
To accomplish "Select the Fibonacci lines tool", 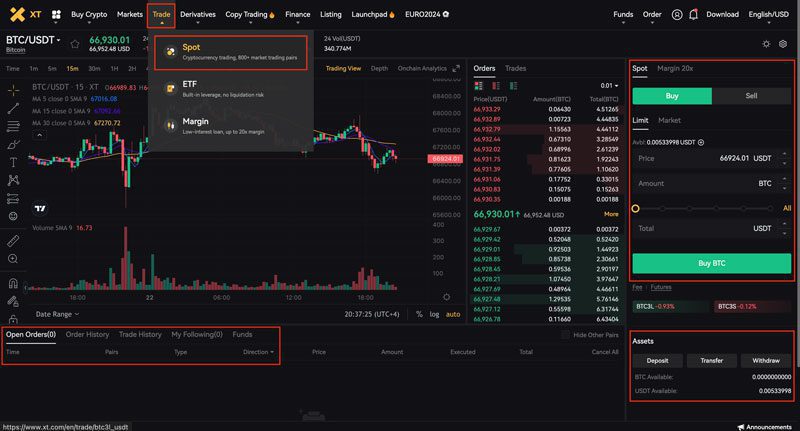I will (13, 126).
